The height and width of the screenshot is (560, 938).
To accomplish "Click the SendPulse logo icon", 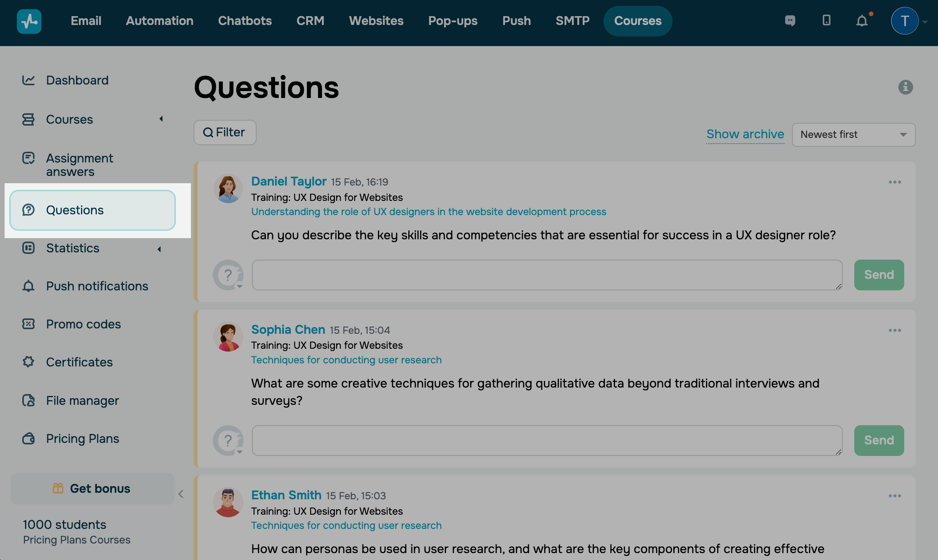I will 29,21.
